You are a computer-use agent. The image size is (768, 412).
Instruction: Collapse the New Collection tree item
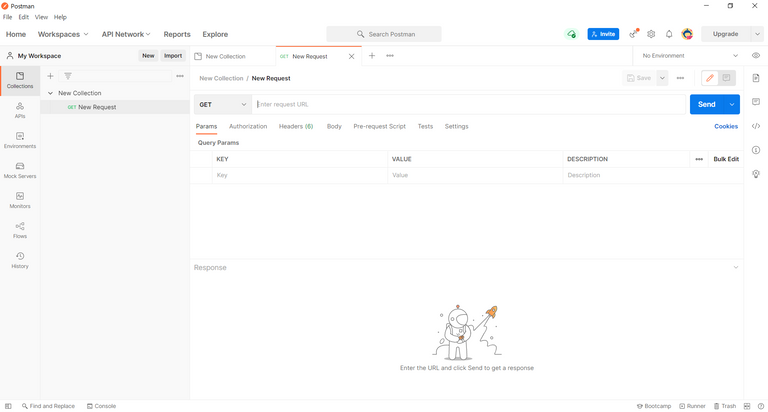point(50,93)
